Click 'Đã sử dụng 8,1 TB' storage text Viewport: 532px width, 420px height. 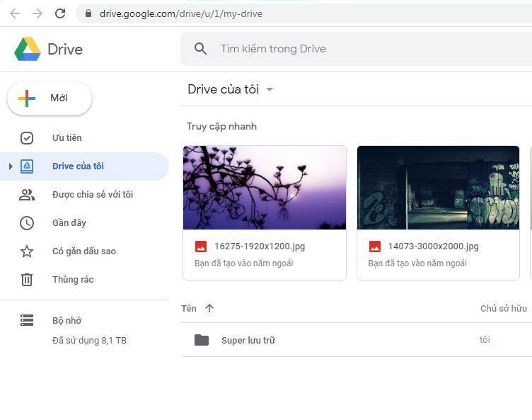coord(89,341)
